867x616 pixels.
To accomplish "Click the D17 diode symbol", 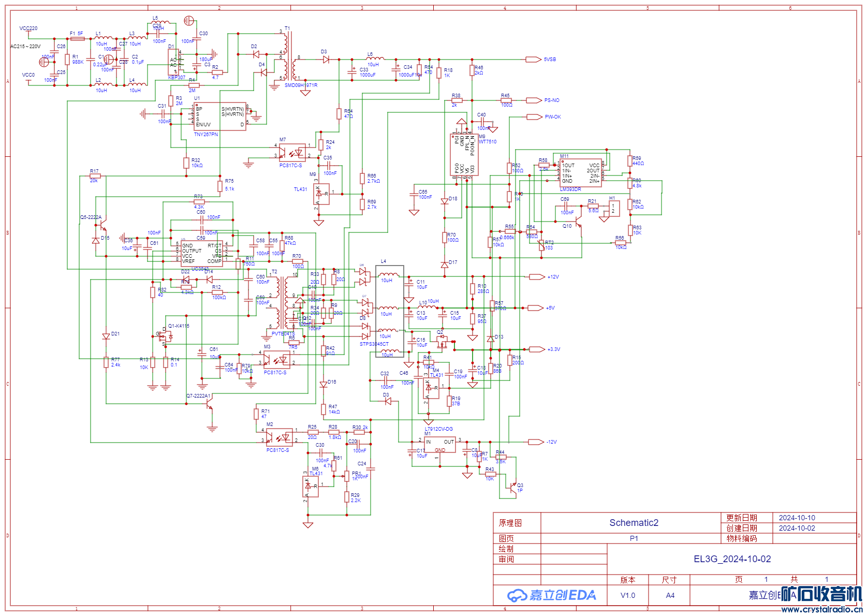I will point(445,265).
